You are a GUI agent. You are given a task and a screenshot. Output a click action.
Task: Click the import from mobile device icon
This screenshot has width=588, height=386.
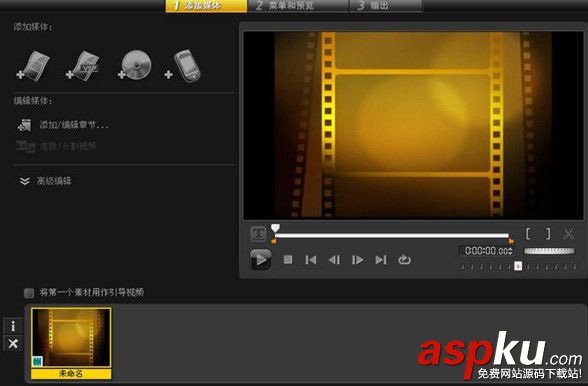(x=184, y=66)
